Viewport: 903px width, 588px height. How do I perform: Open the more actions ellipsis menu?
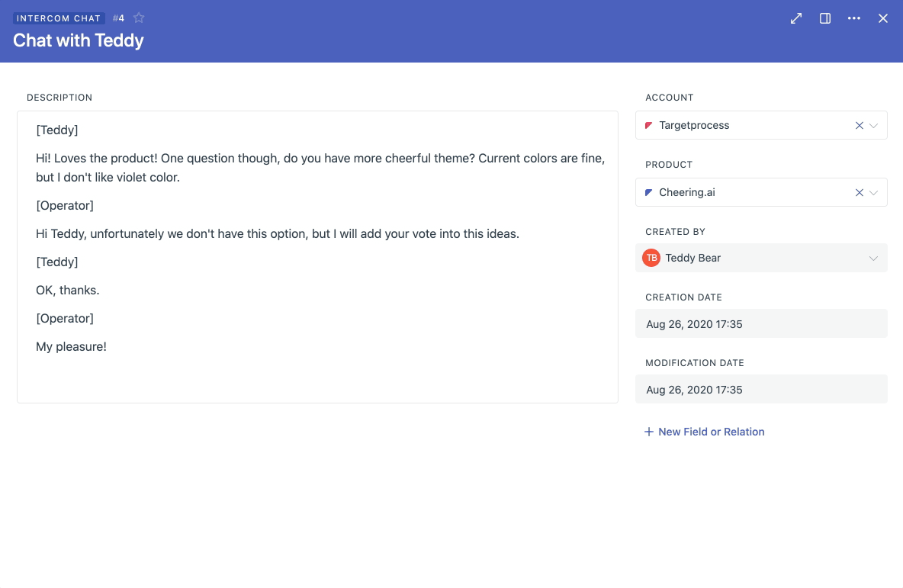[x=853, y=18]
